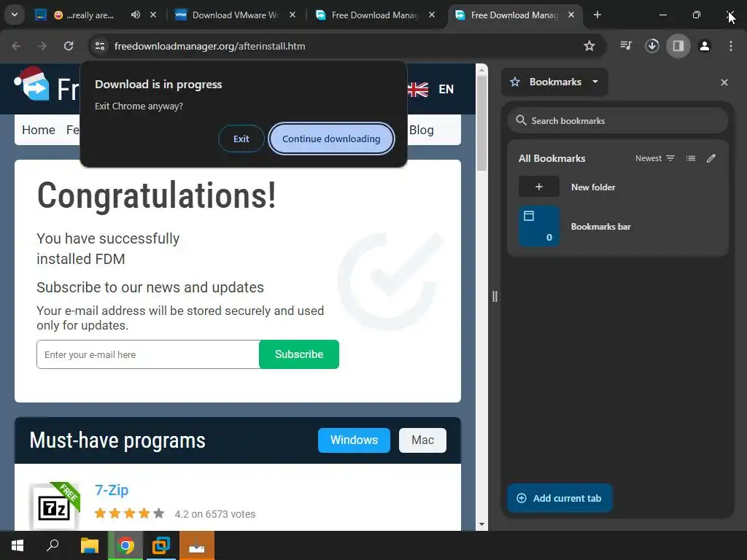Reload the current page
747x560 pixels.
point(69,46)
